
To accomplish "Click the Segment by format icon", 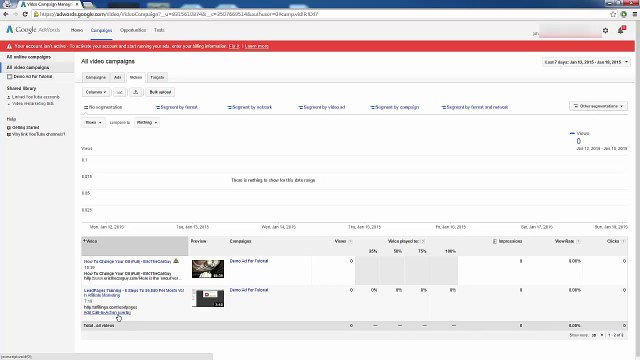I will click(x=158, y=107).
